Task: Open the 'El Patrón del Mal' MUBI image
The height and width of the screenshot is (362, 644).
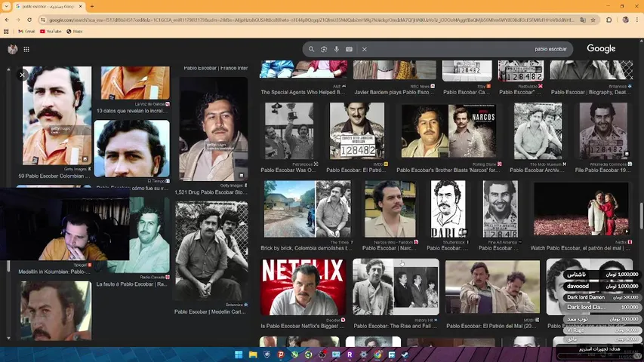Action: (x=492, y=287)
